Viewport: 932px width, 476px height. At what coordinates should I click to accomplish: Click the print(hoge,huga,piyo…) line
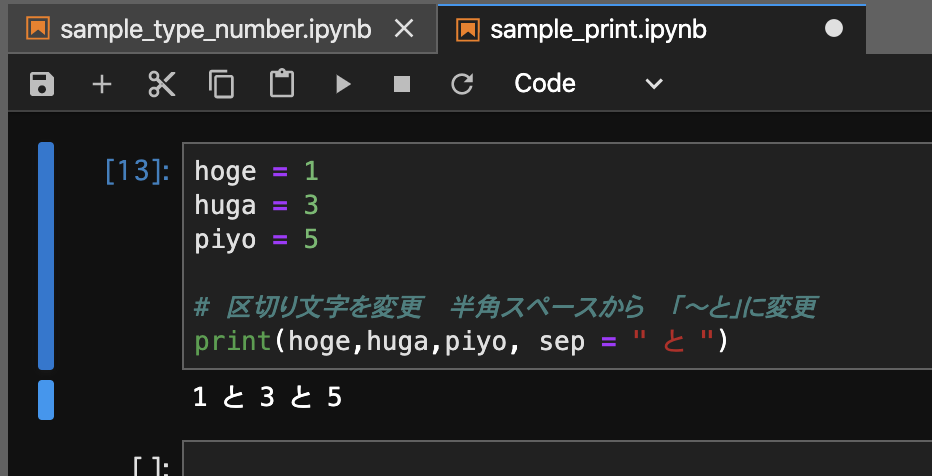(x=461, y=342)
